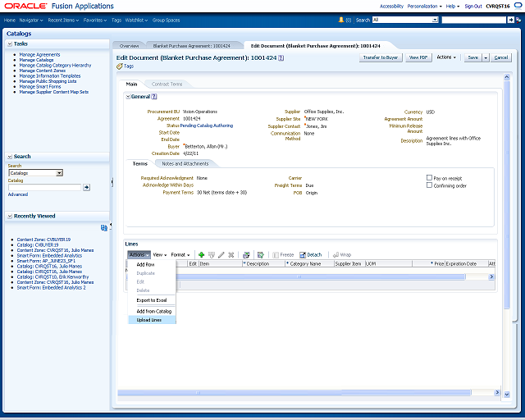Image resolution: width=525 pixels, height=420 pixels.
Task: Open Blanket Purchase Agreement: 1001424 tab
Action: [191, 46]
